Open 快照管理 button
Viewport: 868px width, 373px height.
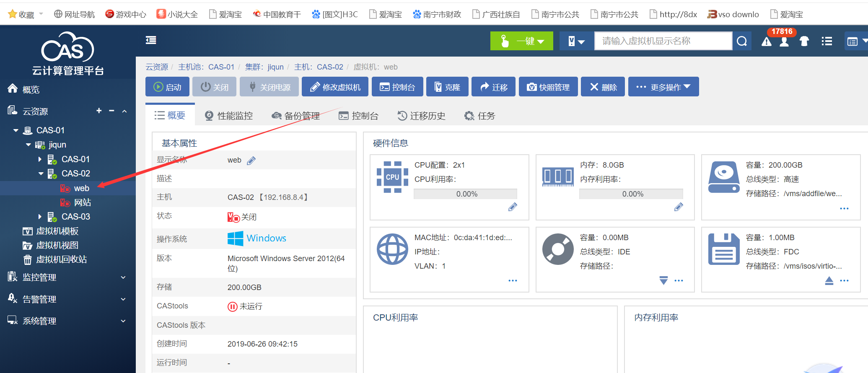point(548,87)
